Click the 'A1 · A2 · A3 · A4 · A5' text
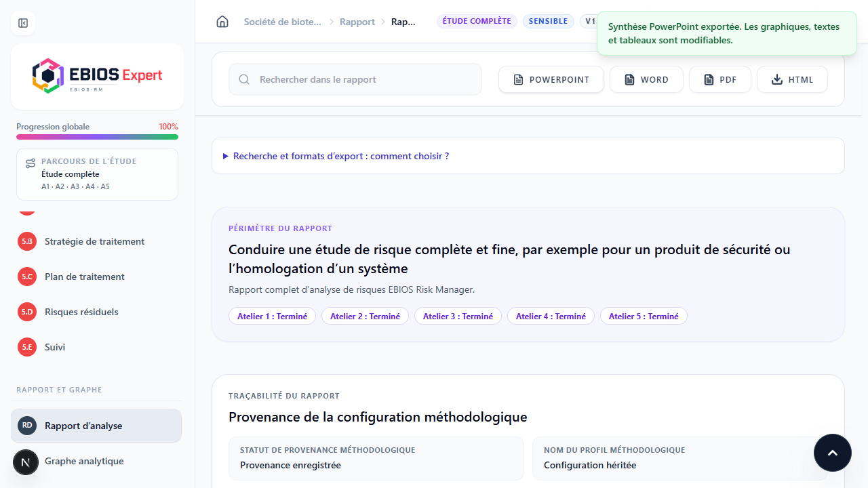This screenshot has width=868, height=488. (75, 186)
